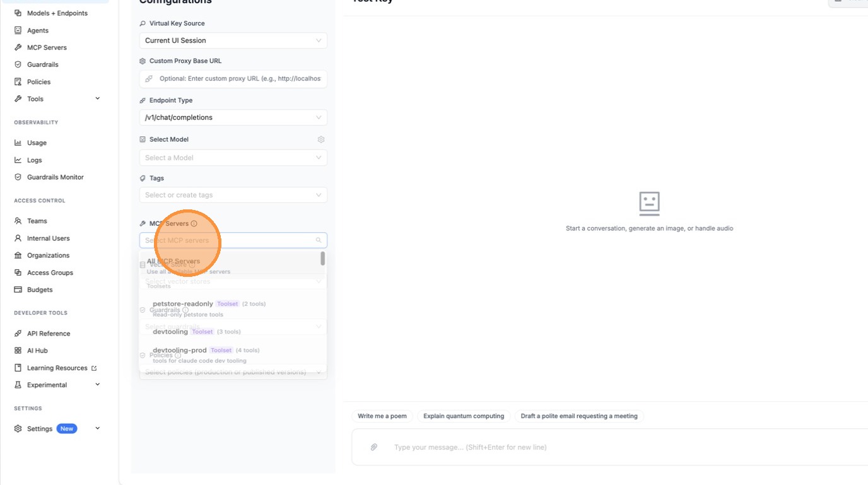This screenshot has width=868, height=485.
Task: Click the Settings gear icon in sidebar
Action: (18, 429)
